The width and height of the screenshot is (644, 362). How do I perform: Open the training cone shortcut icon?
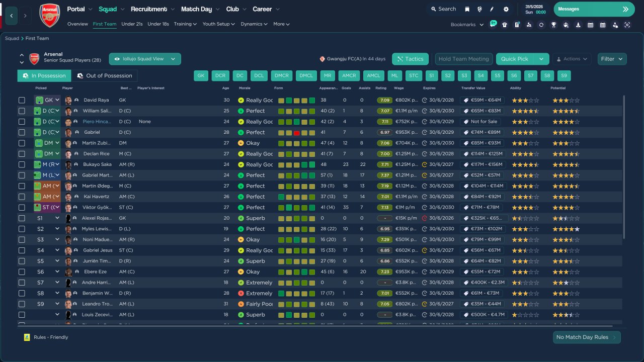578,25
